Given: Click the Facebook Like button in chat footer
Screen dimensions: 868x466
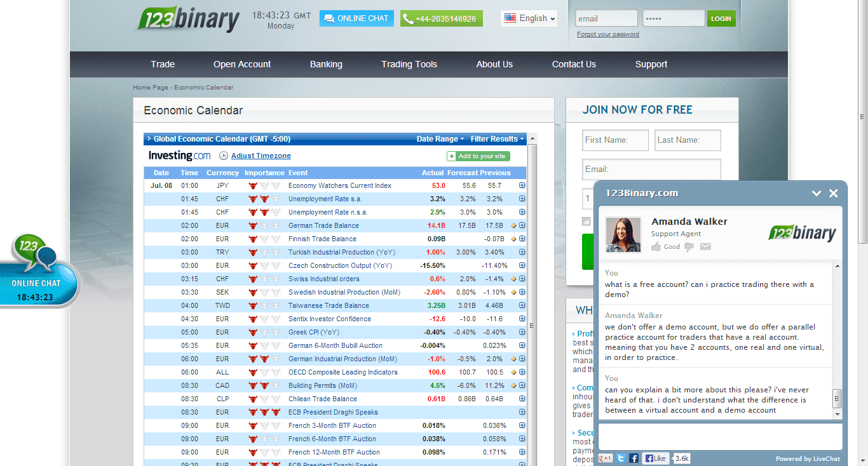Looking at the screenshot, I should [x=655, y=458].
